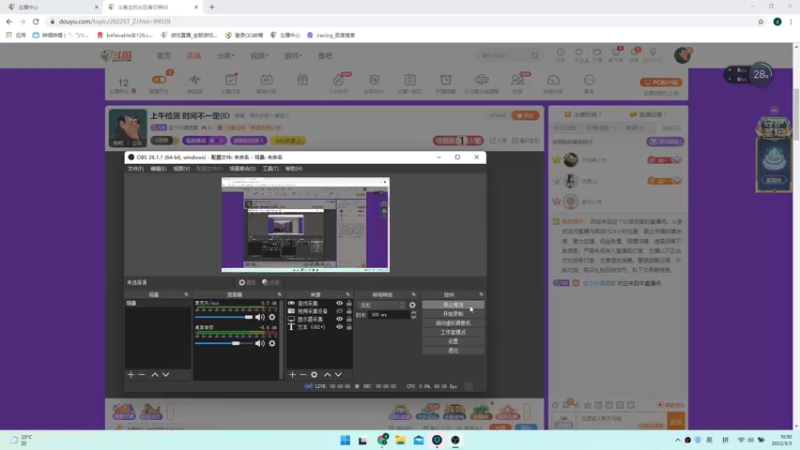Click alarm clock icon in streamer toolbar
The image size is (800, 450).
pos(445,80)
